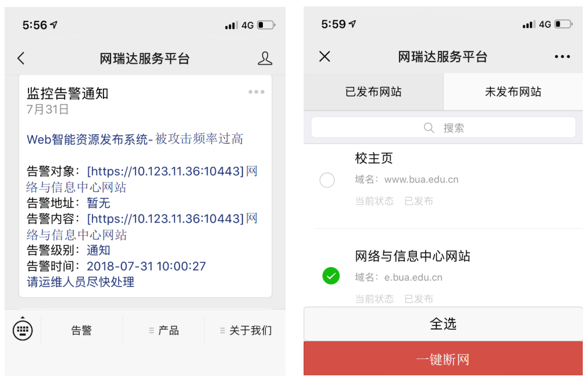Click the left phone's battery status icon
The height and width of the screenshot is (380, 588).
coord(266,25)
